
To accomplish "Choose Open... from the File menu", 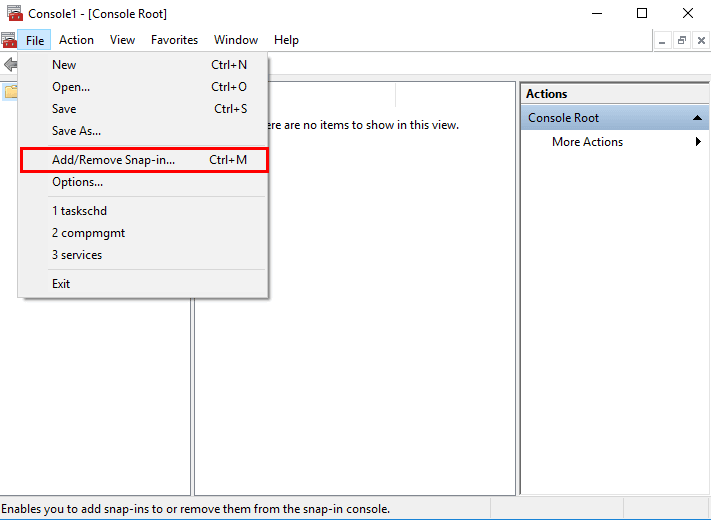I will [144, 87].
